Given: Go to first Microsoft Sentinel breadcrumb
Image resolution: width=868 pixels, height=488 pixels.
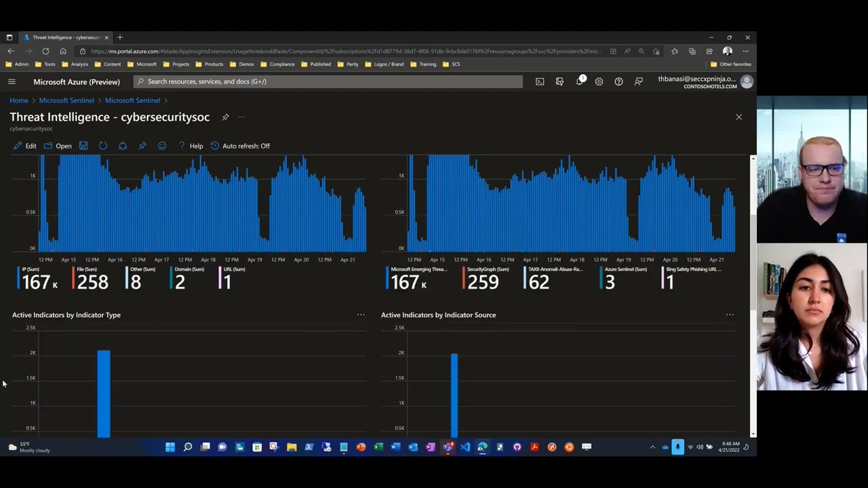Looking at the screenshot, I should tap(66, 100).
